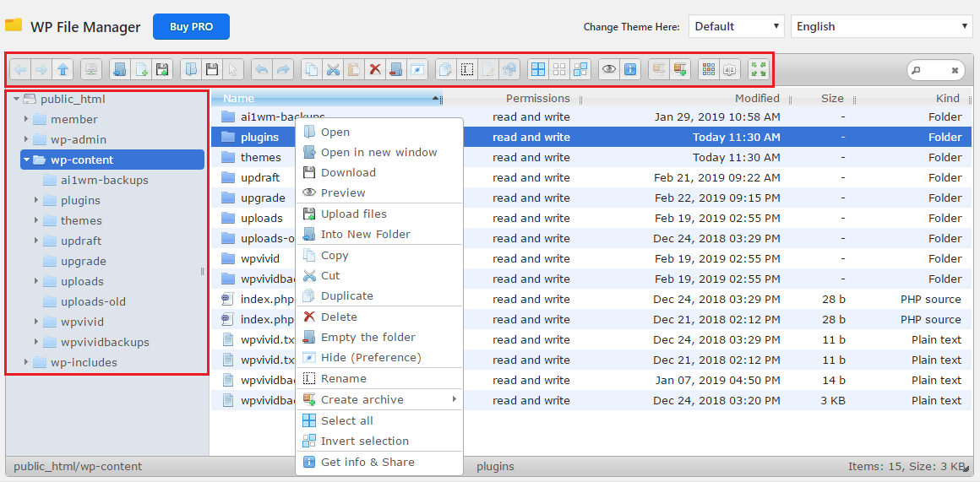Expand the wp-admin folder arrow
Image resolution: width=980 pixels, height=482 pixels.
click(25, 139)
